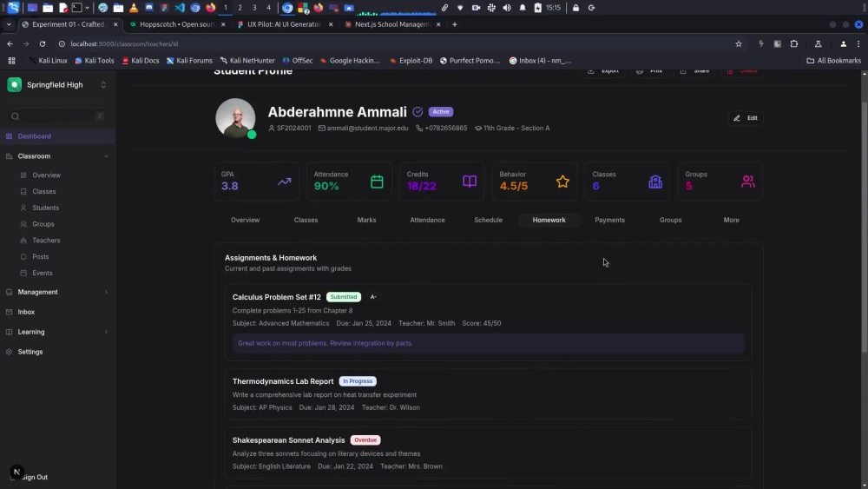This screenshot has height=489, width=868.
Task: Switch to the Schedule tab
Action: click(x=488, y=220)
